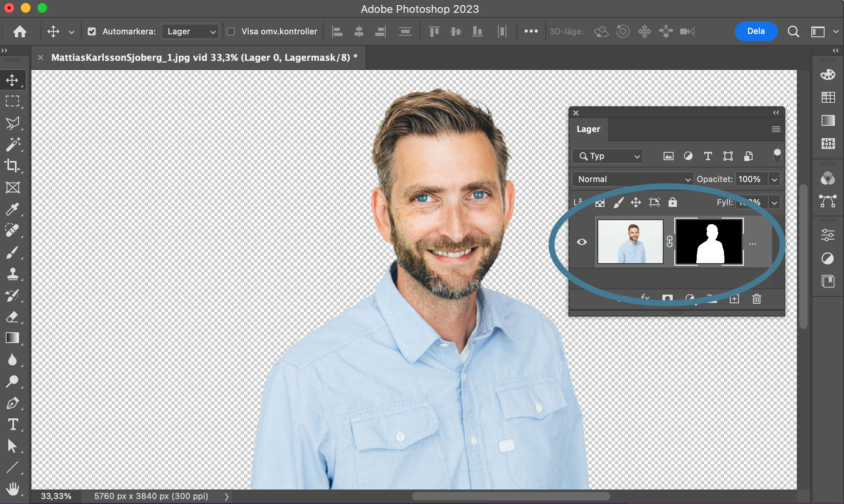Click the Dela share button
The width and height of the screenshot is (844, 504).
click(x=756, y=31)
